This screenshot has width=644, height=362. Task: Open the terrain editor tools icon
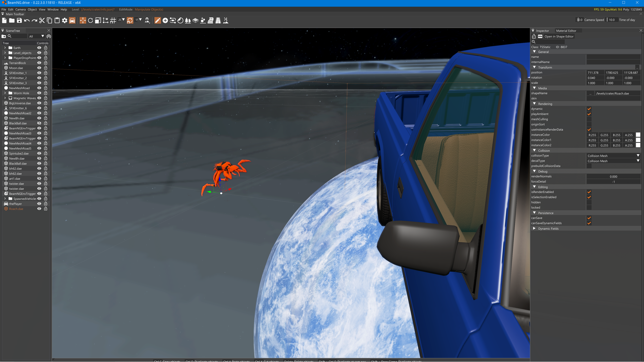point(226,20)
